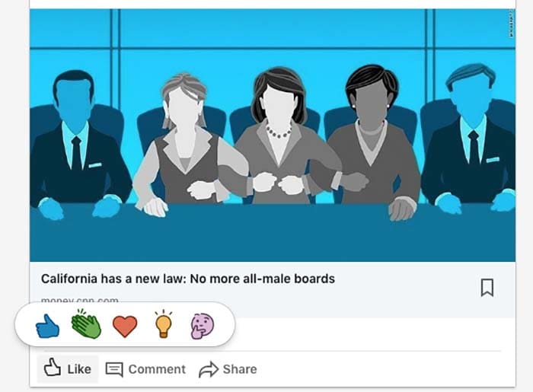
Task: Click the thumbs-up outline icon beside Like
Action: [x=52, y=368]
